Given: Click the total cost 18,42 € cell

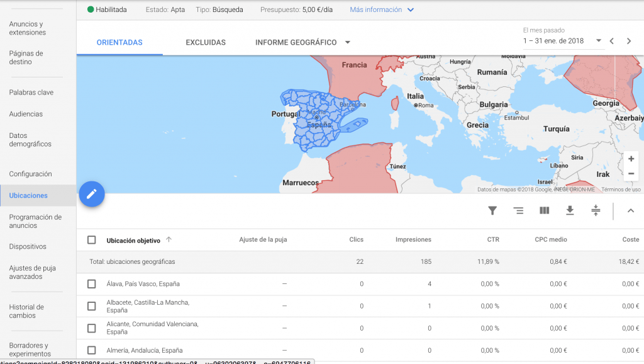Looking at the screenshot, I should point(629,261).
